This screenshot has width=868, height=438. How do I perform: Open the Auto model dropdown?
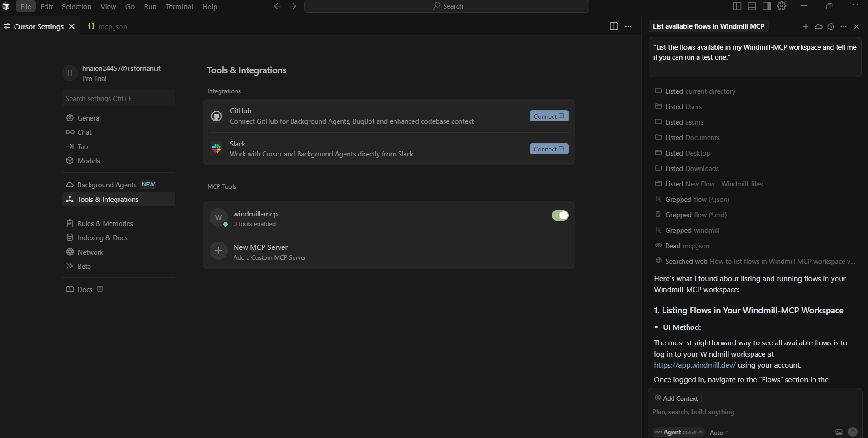click(719, 433)
